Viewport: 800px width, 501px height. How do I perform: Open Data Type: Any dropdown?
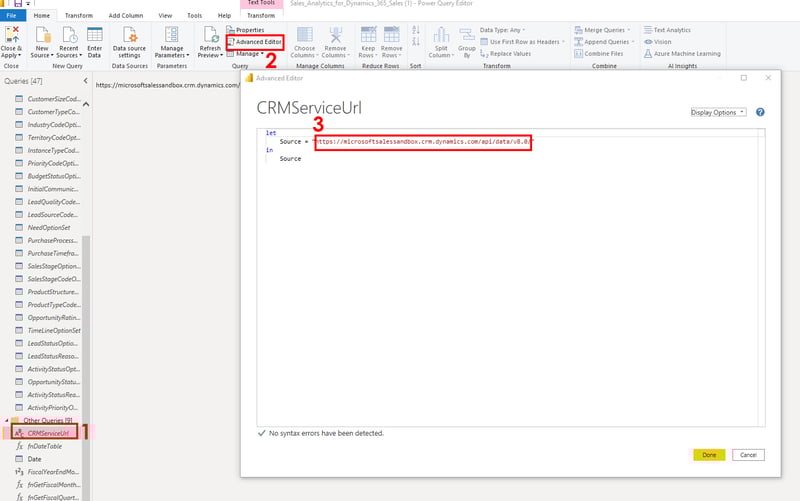coord(503,30)
